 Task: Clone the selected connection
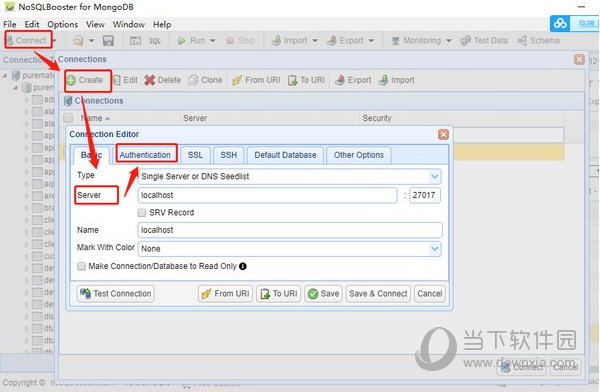pos(205,80)
